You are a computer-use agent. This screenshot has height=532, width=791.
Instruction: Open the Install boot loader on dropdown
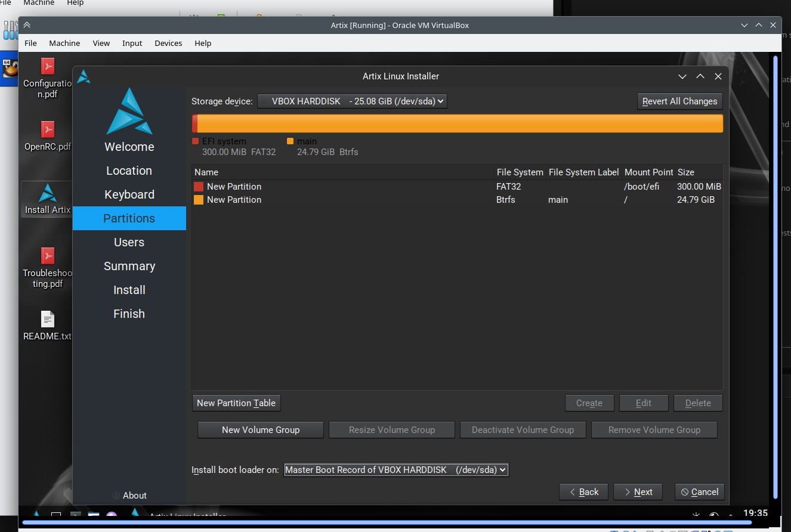[x=396, y=470]
